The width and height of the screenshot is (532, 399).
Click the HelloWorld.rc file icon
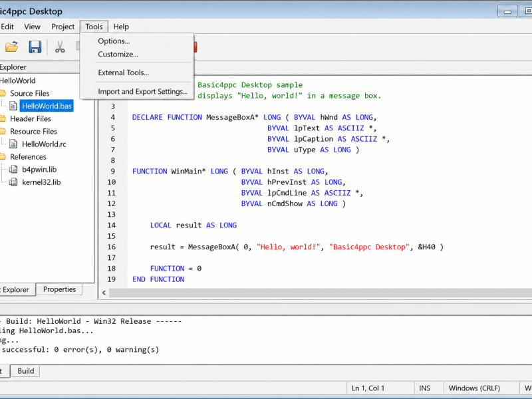[x=13, y=144]
